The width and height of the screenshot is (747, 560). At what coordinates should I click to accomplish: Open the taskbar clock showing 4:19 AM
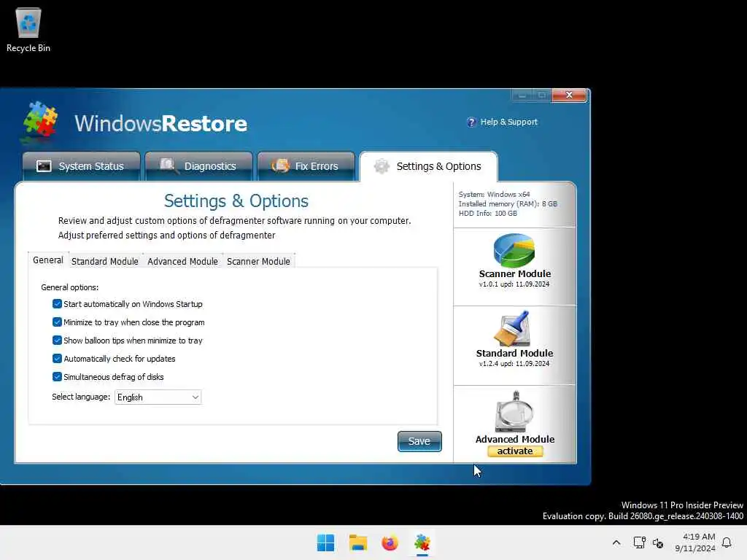tap(695, 542)
